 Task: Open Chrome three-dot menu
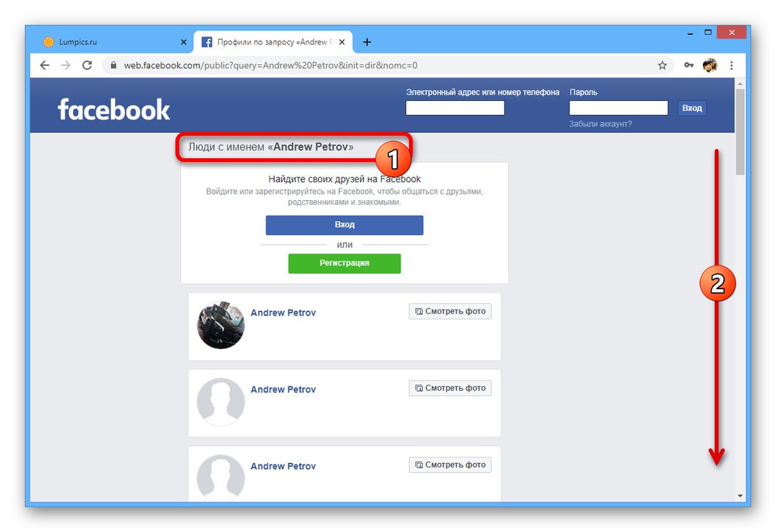click(732, 65)
